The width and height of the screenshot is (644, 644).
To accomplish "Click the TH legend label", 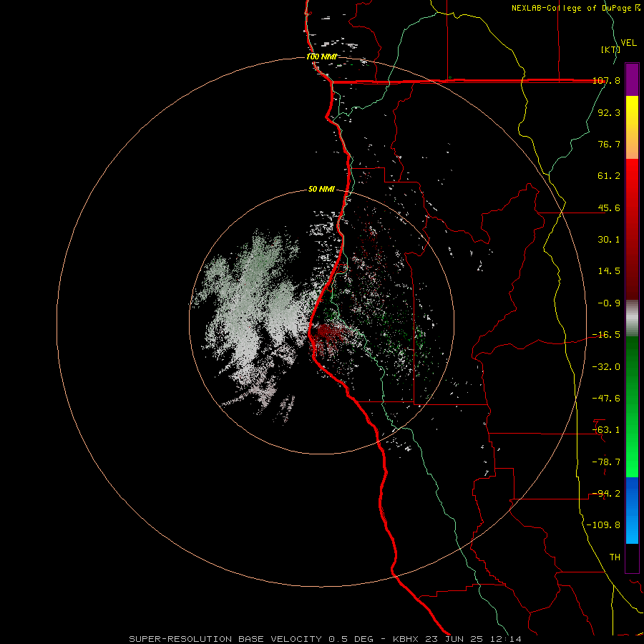I will (x=615, y=557).
